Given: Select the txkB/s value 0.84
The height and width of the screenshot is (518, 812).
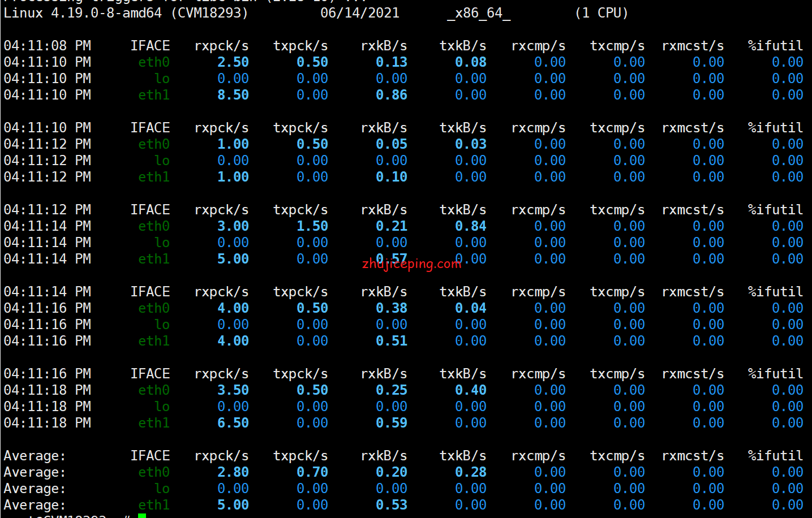Looking at the screenshot, I should (x=471, y=226).
